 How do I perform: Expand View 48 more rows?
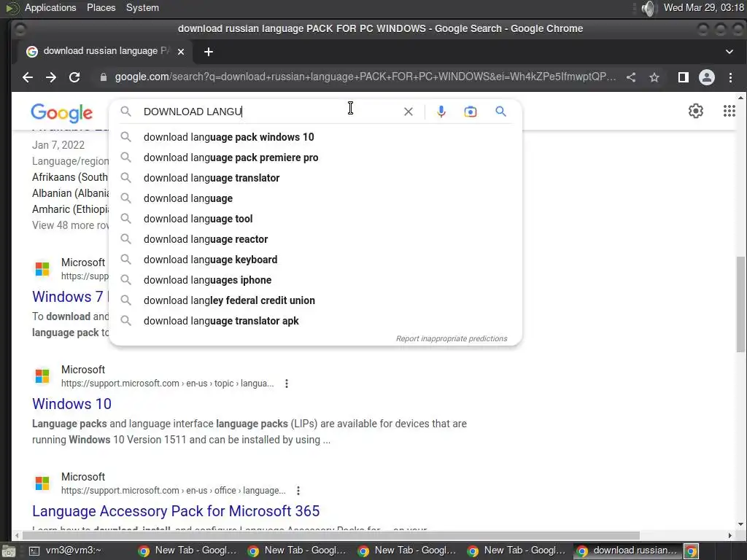71,225
